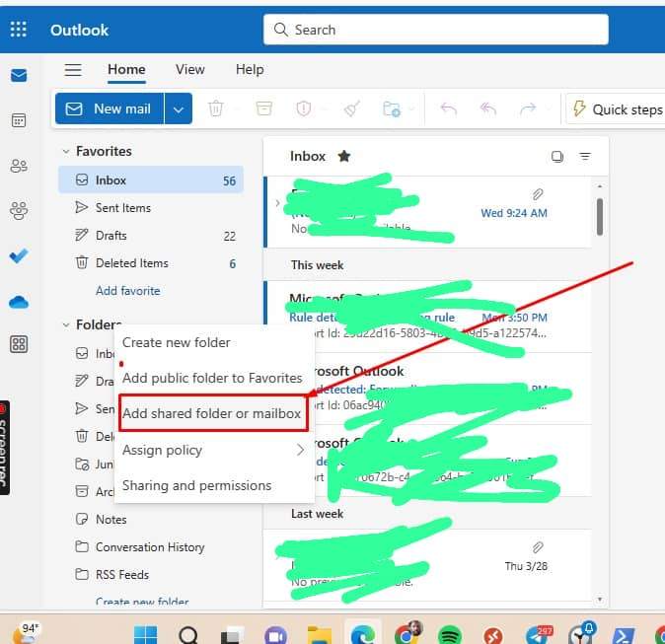Image resolution: width=665 pixels, height=644 pixels.
Task: Open the Filter icon in Inbox header
Action: [x=585, y=157]
